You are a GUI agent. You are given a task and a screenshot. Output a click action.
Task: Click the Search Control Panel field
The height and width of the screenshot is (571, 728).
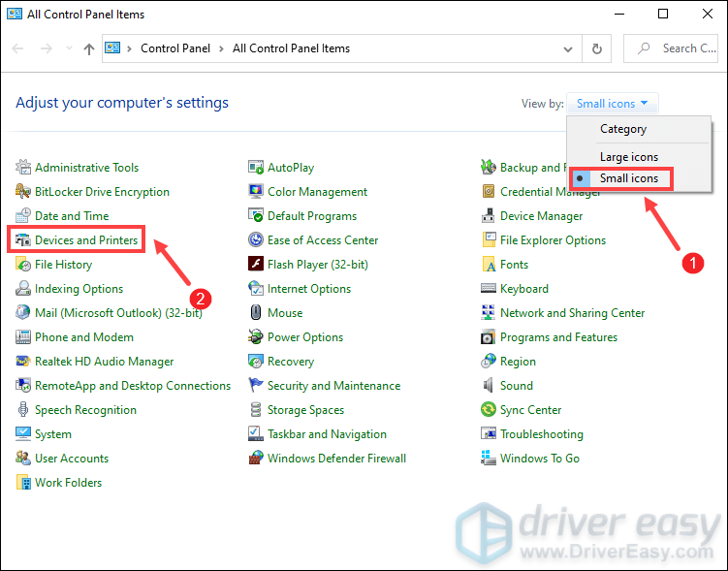coord(679,48)
